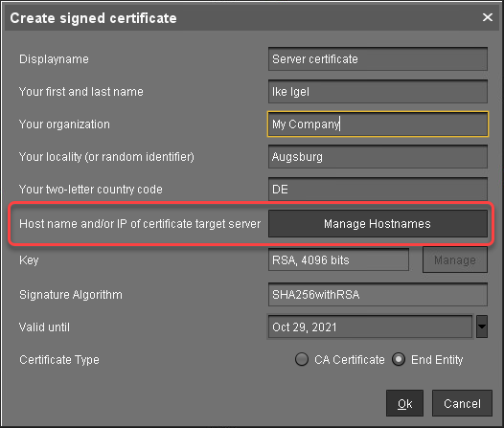Select the End Entity radio button
Image resolution: width=504 pixels, height=428 pixels.
coord(399,359)
